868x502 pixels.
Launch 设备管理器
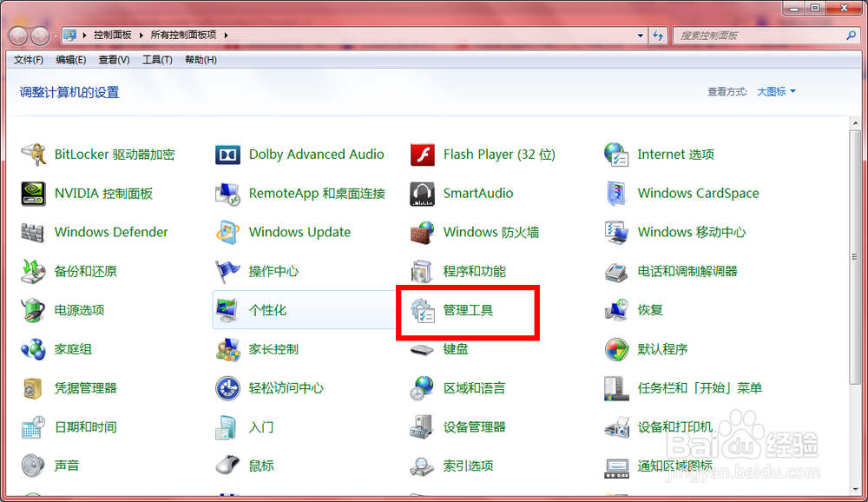477,427
